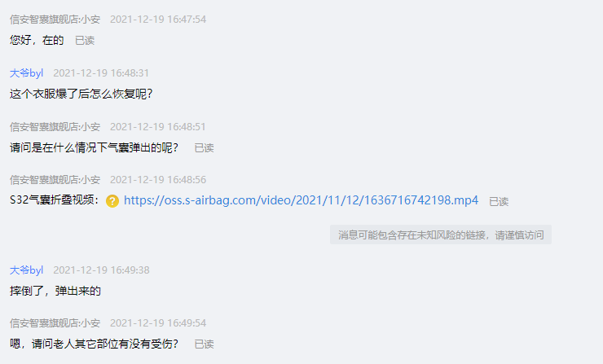Click sender 信安智囊旗舰店:小安 at 16:49:54

tap(55, 322)
